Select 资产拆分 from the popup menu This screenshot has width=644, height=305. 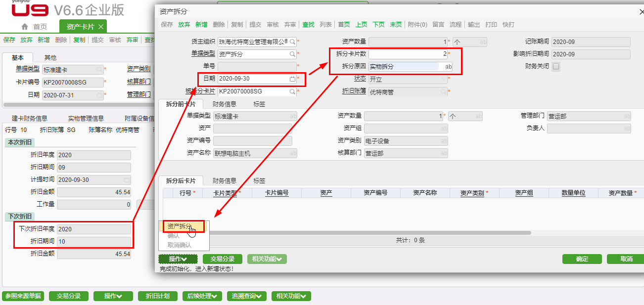click(x=180, y=226)
